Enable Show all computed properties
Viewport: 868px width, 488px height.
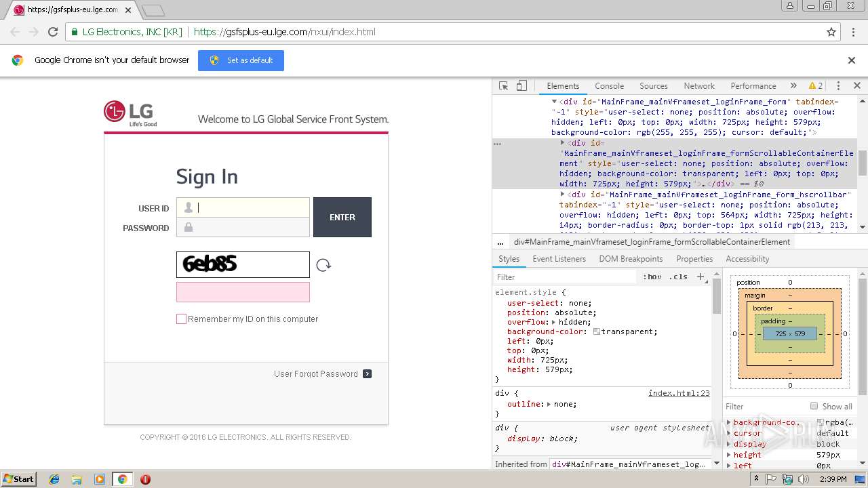coord(814,406)
